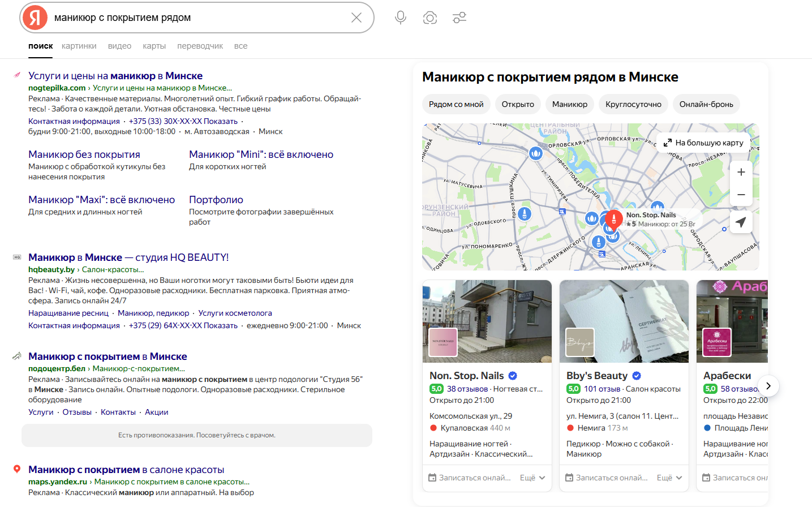Show nogtepilka phone number via Показать
This screenshot has width=812, height=507.
(x=221, y=121)
